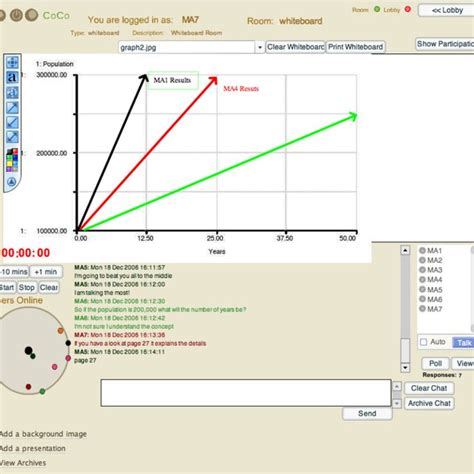Image resolution: width=474 pixels, height=474 pixels.
Task: Send the chat message
Action: pyautogui.click(x=367, y=414)
